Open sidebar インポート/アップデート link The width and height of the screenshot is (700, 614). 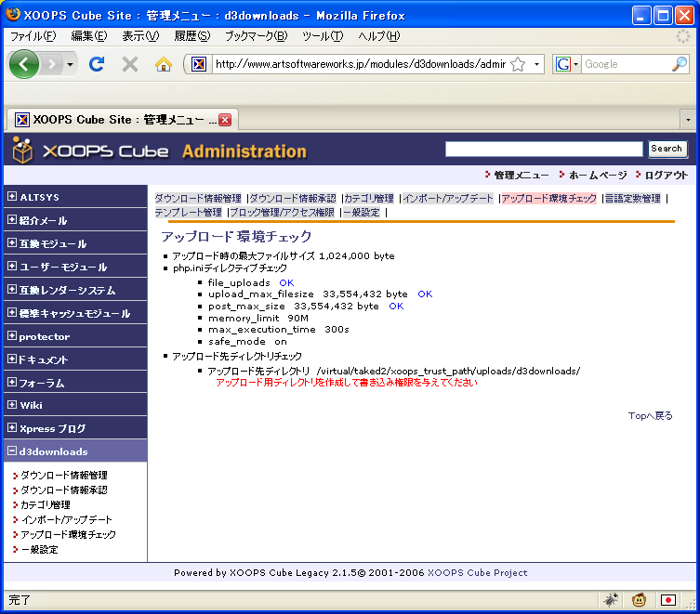67,520
